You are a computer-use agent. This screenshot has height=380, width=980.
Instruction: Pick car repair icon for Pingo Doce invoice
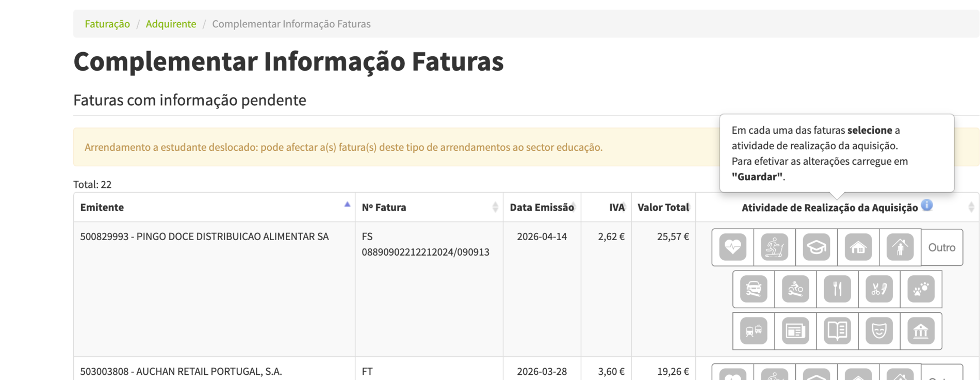tap(754, 289)
